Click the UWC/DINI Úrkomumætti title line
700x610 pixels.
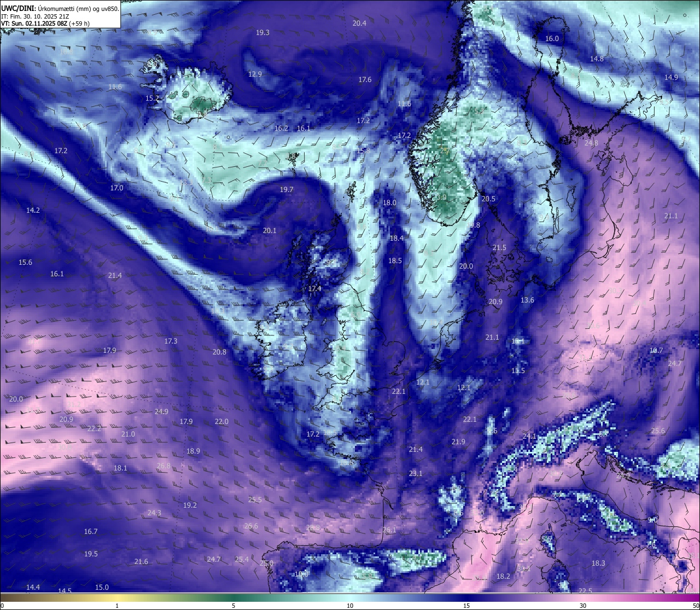point(60,9)
